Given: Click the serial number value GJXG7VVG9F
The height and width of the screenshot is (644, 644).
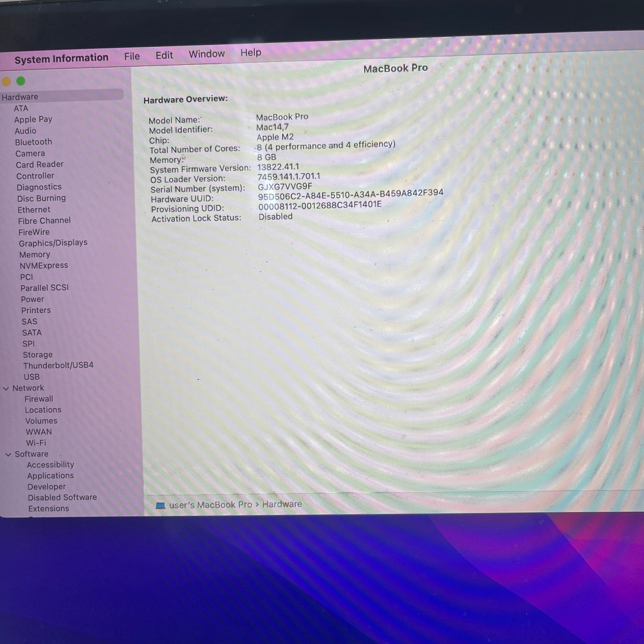Looking at the screenshot, I should coord(285,187).
